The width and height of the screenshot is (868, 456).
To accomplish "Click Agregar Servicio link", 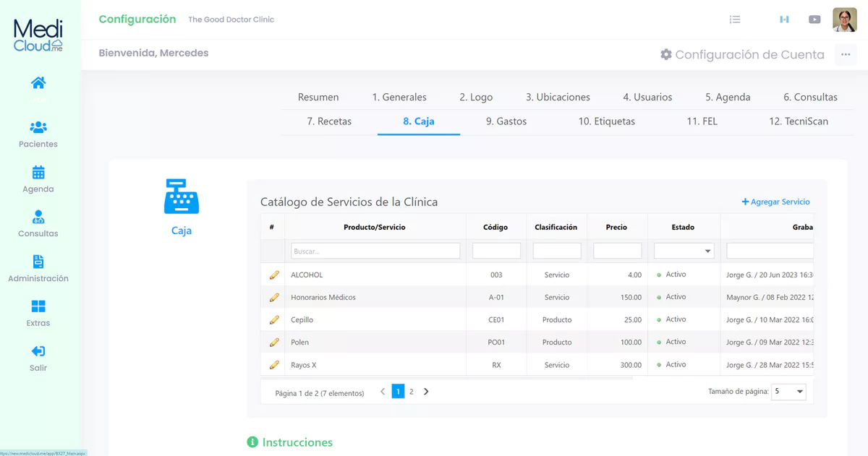I will coord(775,202).
